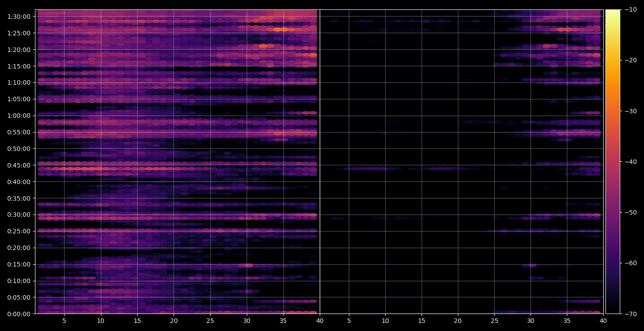Click the 0:35:00 y-axis tick label
This screenshot has height=331, width=644.
pos(19,198)
